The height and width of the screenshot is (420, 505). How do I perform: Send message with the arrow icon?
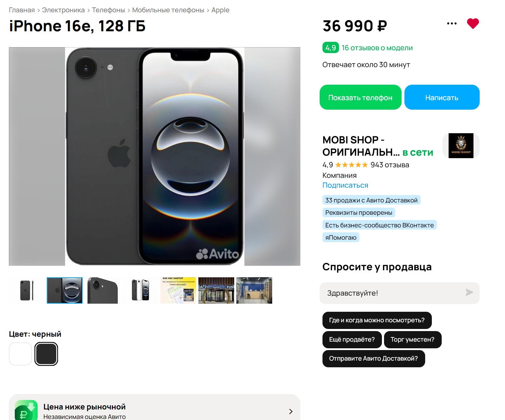469,292
